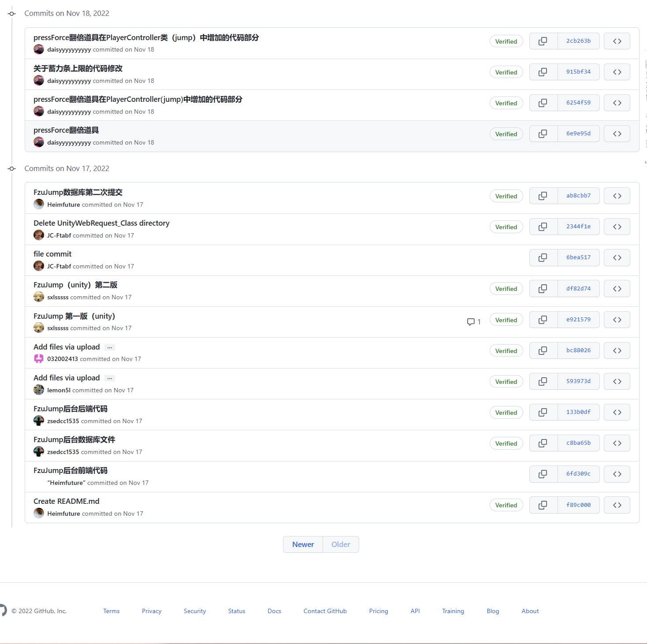The height and width of the screenshot is (644, 647).
Task: Open API footer link
Action: pyautogui.click(x=415, y=611)
